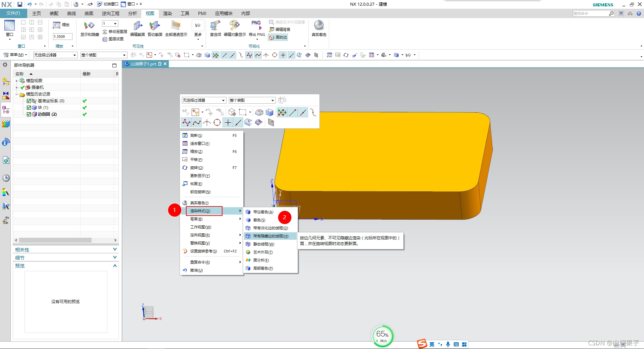
Task: Click the 移动至图层 (Move to Layer) icon
Action: (115, 32)
